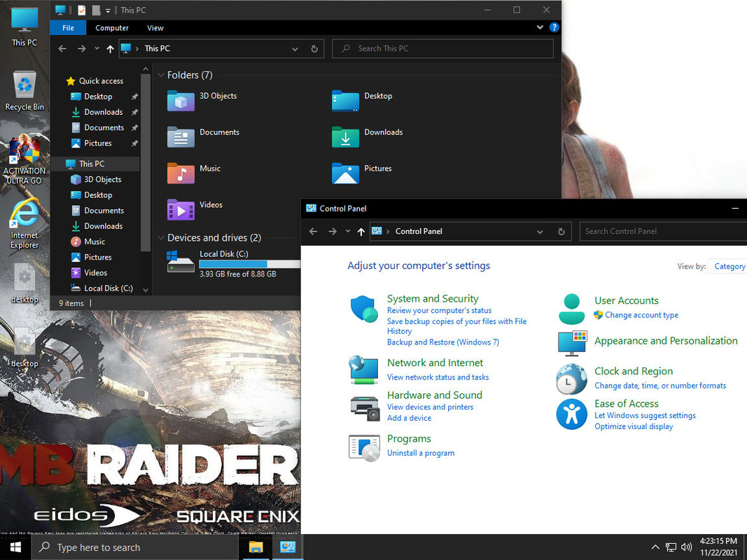Select This PC in navigation pane
Screen dimensions: 747x560
pyautogui.click(x=92, y=164)
